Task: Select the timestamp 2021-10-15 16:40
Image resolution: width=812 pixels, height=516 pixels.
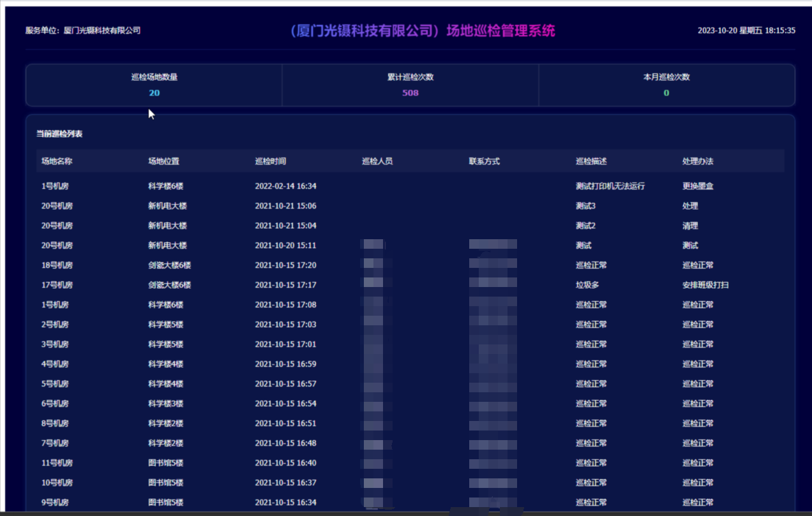Action: click(x=286, y=463)
